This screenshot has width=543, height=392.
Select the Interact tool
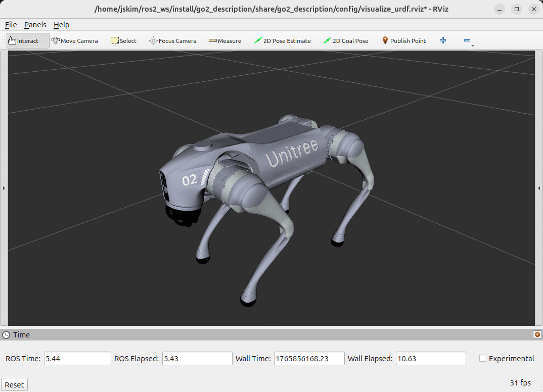28,41
